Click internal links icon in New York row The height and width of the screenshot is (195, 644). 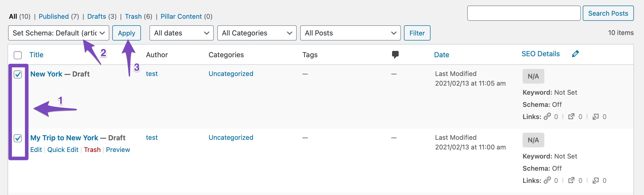547,116
